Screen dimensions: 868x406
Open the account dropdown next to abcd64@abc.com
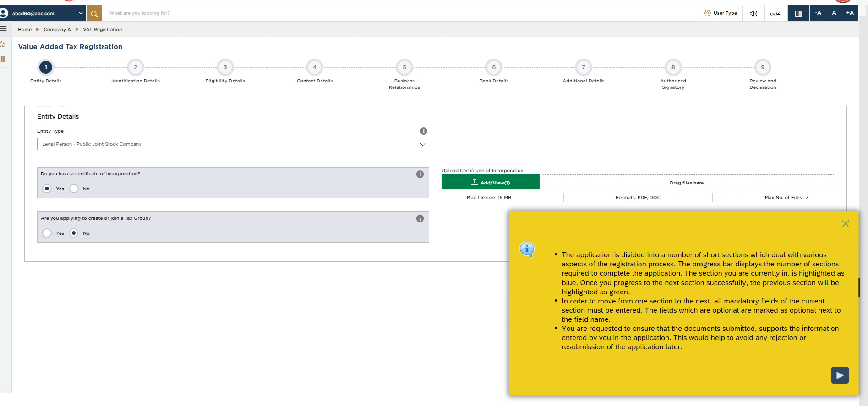(x=81, y=13)
